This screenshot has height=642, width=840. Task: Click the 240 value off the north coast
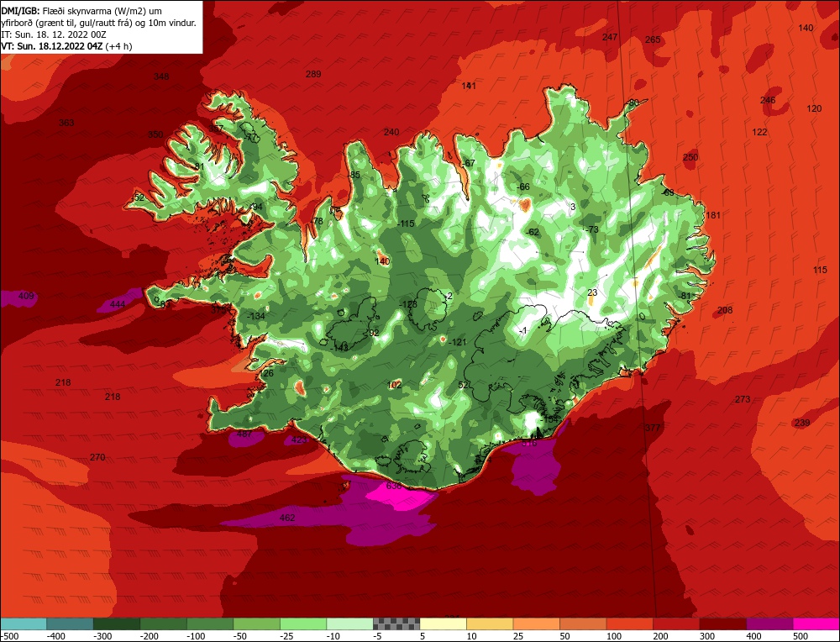(391, 132)
